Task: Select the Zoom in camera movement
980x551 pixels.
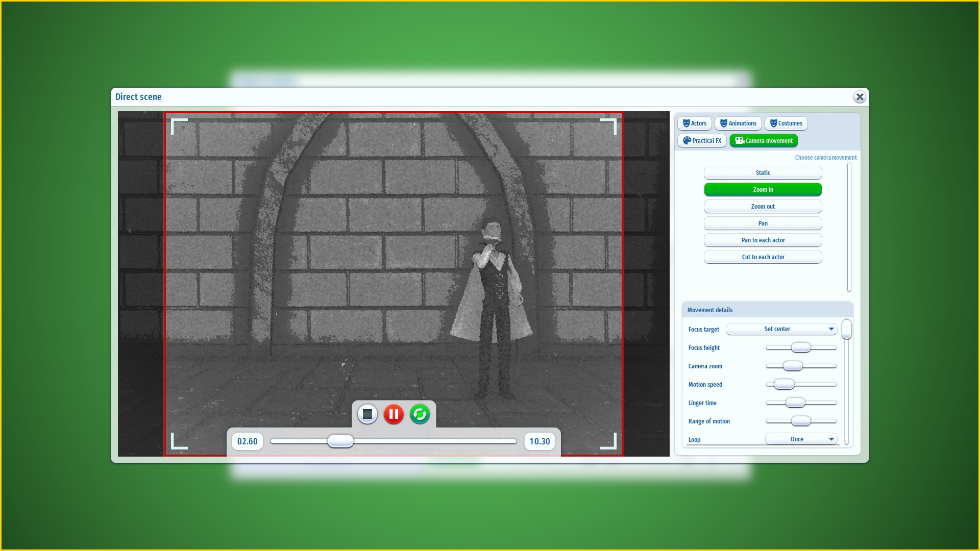Action: [x=763, y=190]
